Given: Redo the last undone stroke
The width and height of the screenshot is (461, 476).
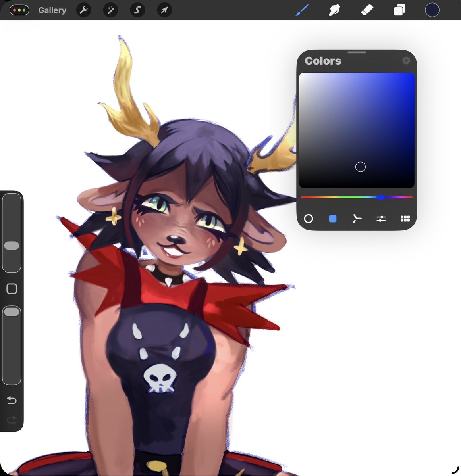Looking at the screenshot, I should [12, 419].
